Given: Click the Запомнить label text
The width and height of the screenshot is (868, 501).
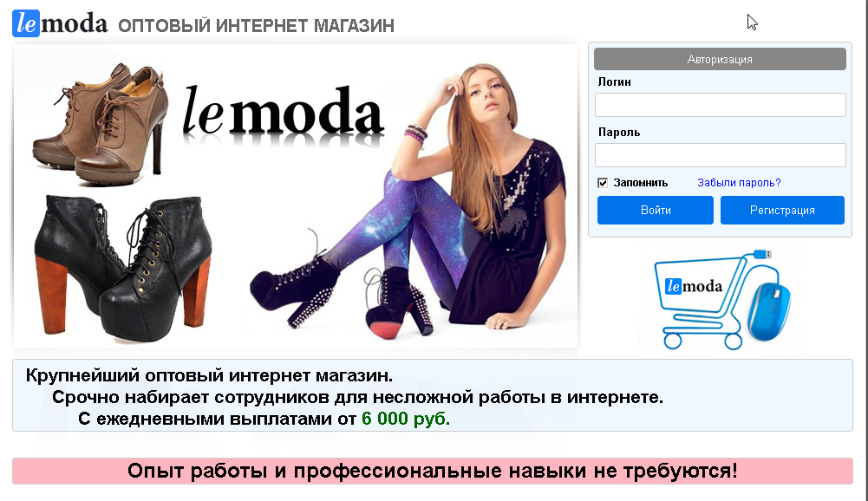Looking at the screenshot, I should (x=641, y=183).
